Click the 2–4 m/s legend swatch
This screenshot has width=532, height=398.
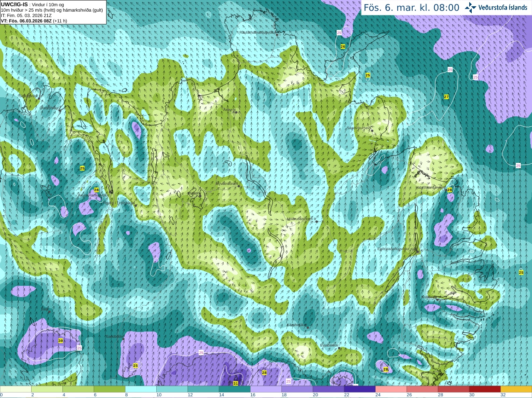coord(47,389)
